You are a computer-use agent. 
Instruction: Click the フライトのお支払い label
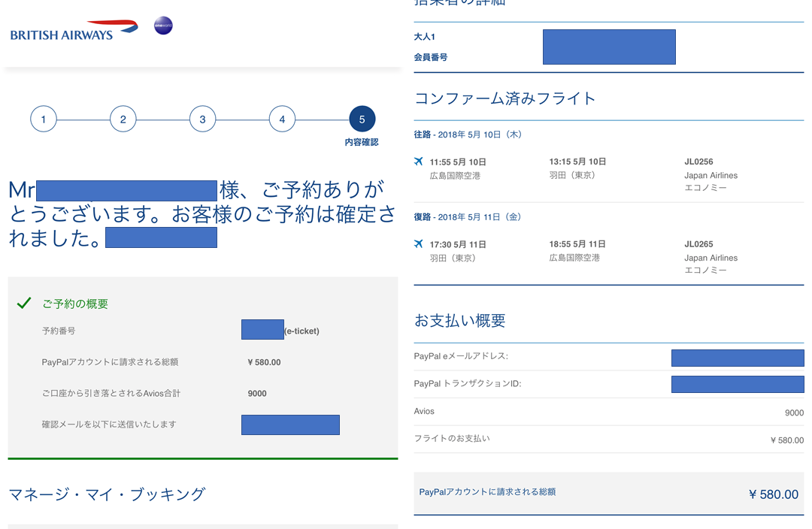452,438
